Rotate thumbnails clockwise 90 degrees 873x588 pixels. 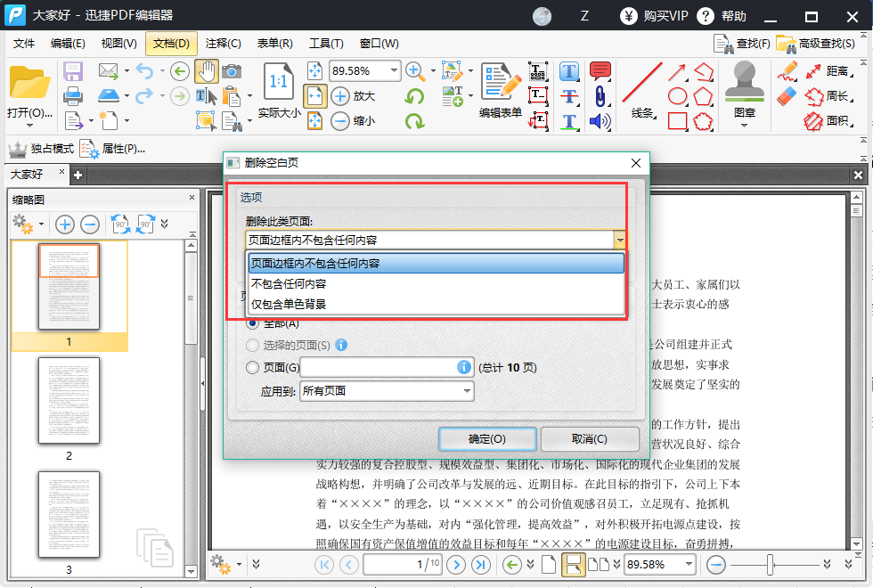[145, 225]
